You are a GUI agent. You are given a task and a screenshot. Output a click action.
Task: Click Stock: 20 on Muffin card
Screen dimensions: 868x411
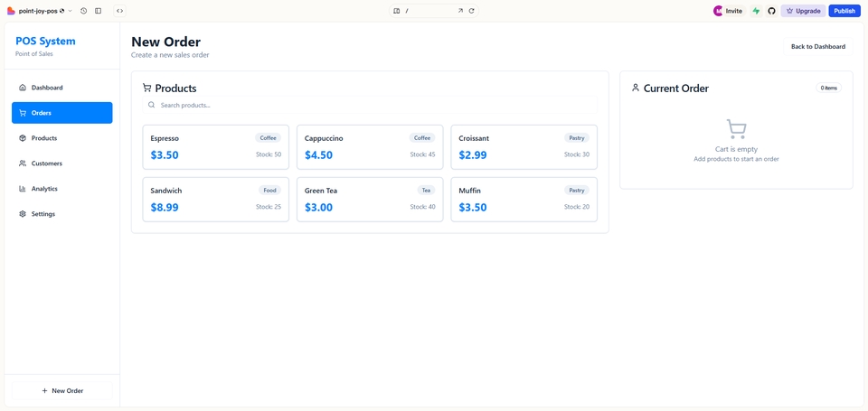[x=577, y=207]
